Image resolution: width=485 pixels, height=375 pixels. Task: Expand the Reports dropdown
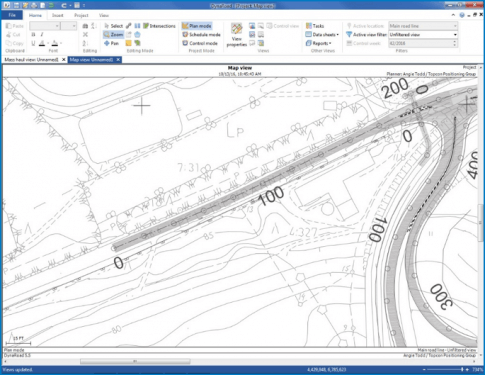point(319,43)
